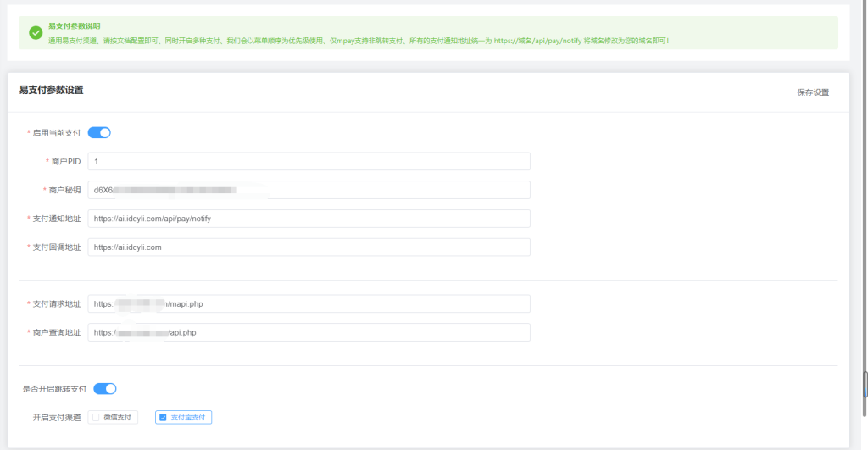Select the 支付通知地址 input field
The image size is (868, 450).
pyautogui.click(x=309, y=219)
